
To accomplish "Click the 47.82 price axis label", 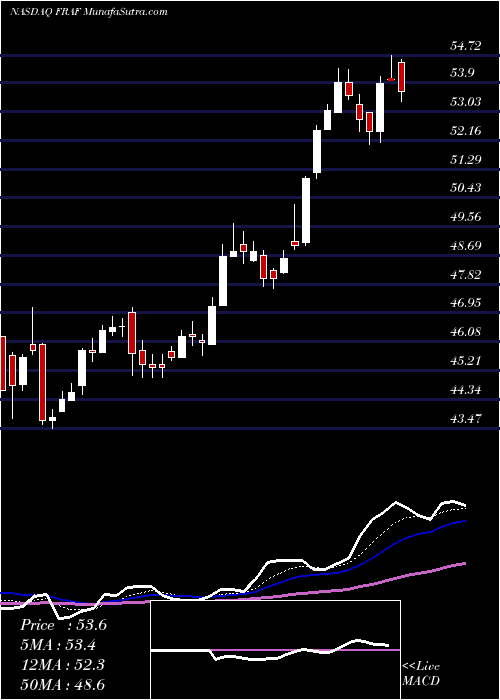I will point(466,274).
